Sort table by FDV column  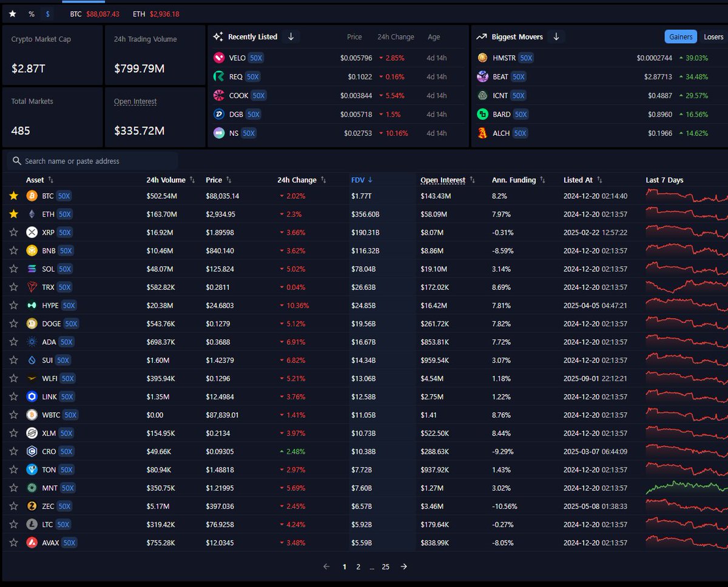tap(362, 180)
